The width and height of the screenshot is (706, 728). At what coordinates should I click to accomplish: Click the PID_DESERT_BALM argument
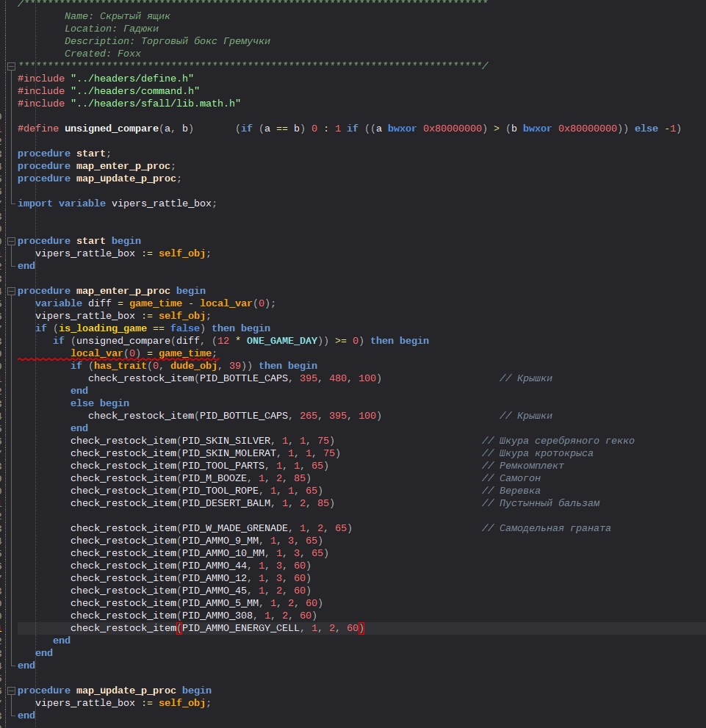pos(226,504)
